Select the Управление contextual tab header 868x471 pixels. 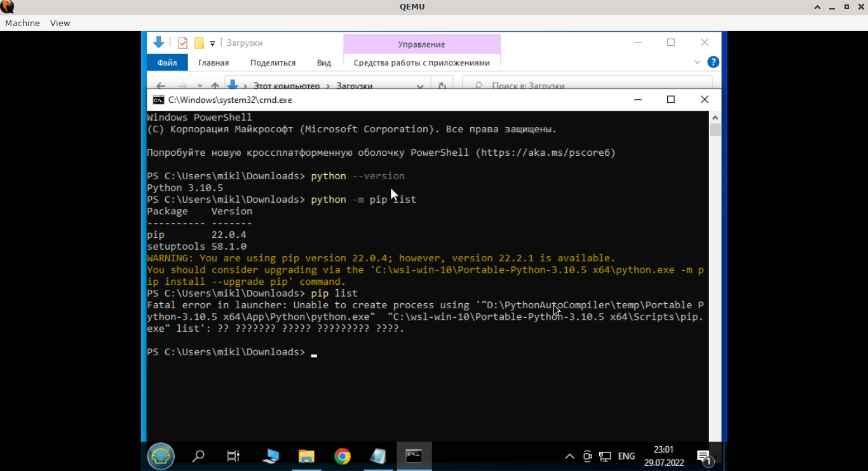421,44
